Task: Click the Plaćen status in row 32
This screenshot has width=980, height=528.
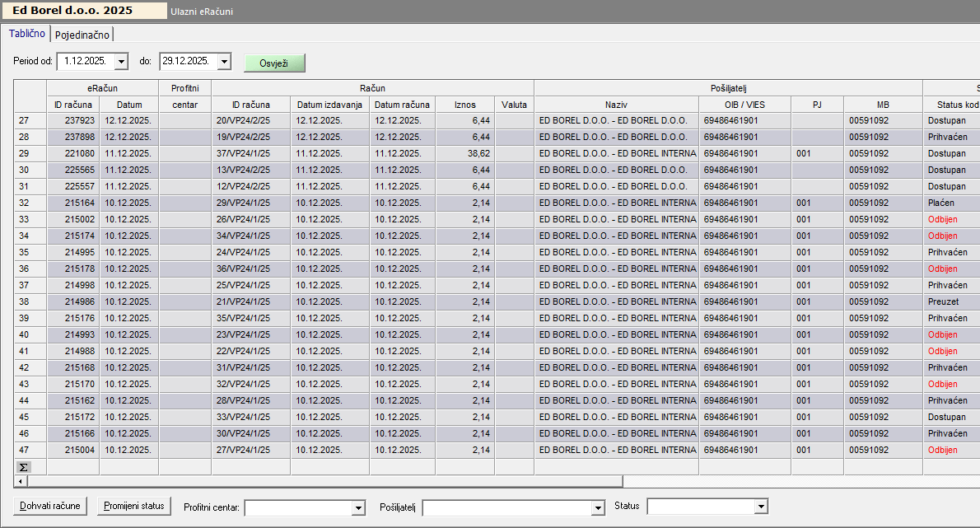Action: tap(941, 203)
